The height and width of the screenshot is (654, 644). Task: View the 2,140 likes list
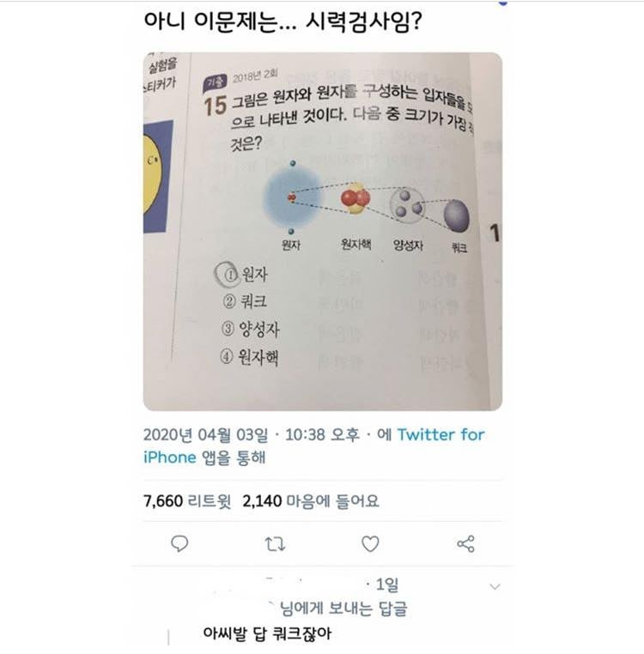click(x=311, y=500)
